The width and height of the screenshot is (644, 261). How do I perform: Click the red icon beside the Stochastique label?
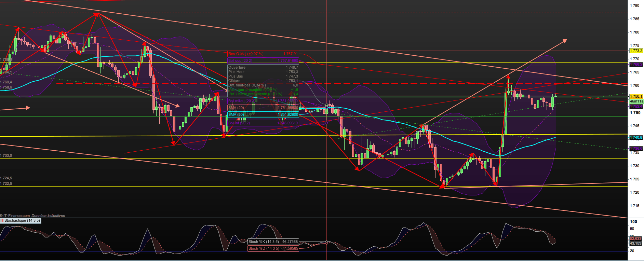2,221
